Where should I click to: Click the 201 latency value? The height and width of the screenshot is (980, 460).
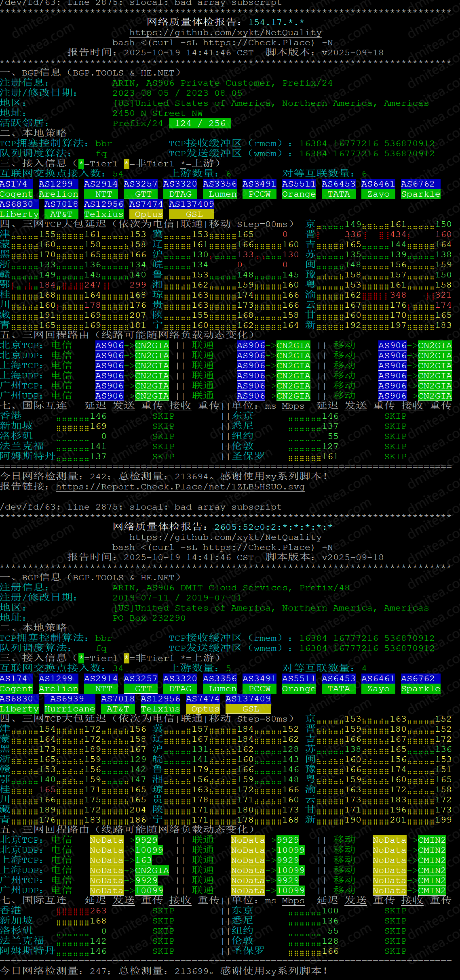398,820
